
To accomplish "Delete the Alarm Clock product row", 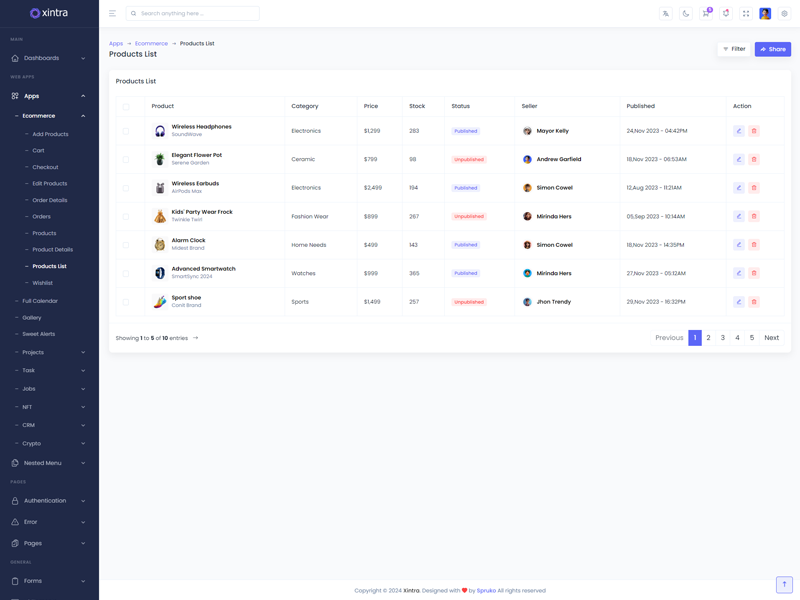I will (x=754, y=245).
